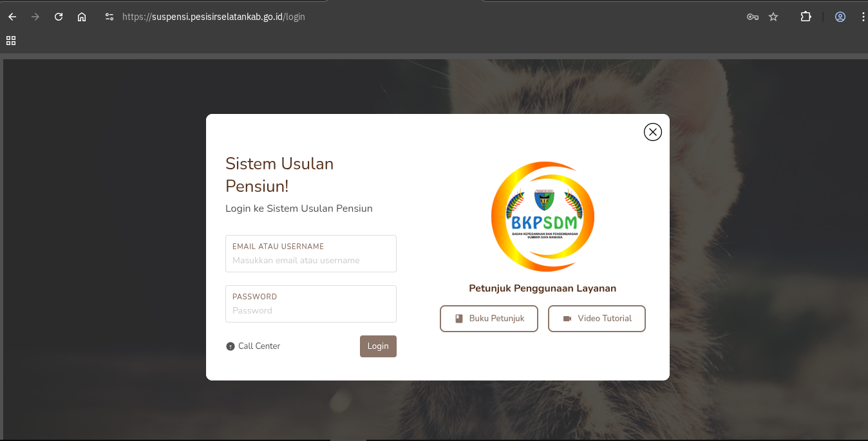
Task: Click the browser forward arrow
Action: pyautogui.click(x=35, y=17)
